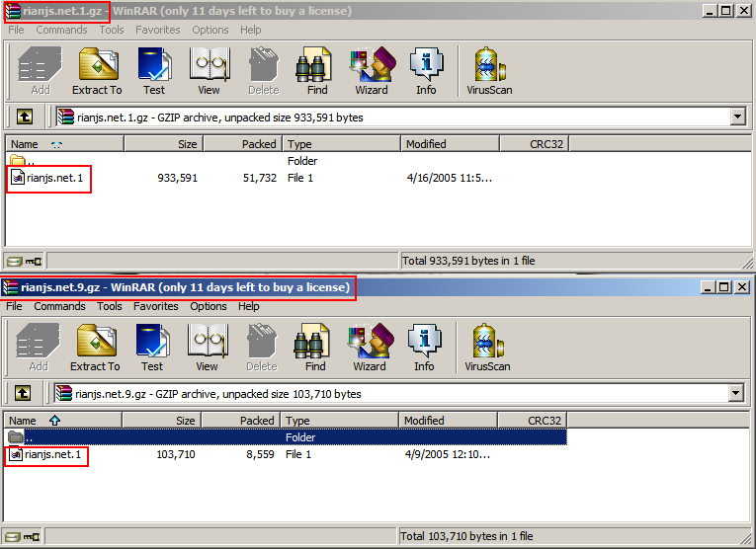Launch Wizard in rianjs.net.1.gz window
Screen dimensions: 756x549
click(372, 71)
